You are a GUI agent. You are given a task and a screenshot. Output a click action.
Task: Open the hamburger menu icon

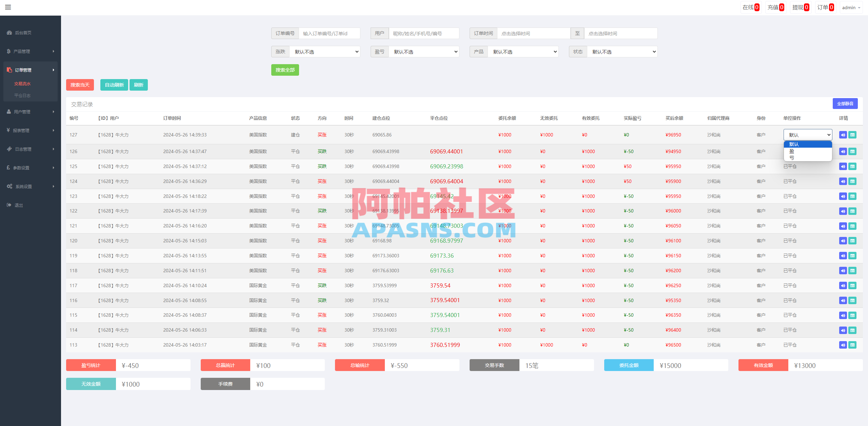pyautogui.click(x=8, y=7)
